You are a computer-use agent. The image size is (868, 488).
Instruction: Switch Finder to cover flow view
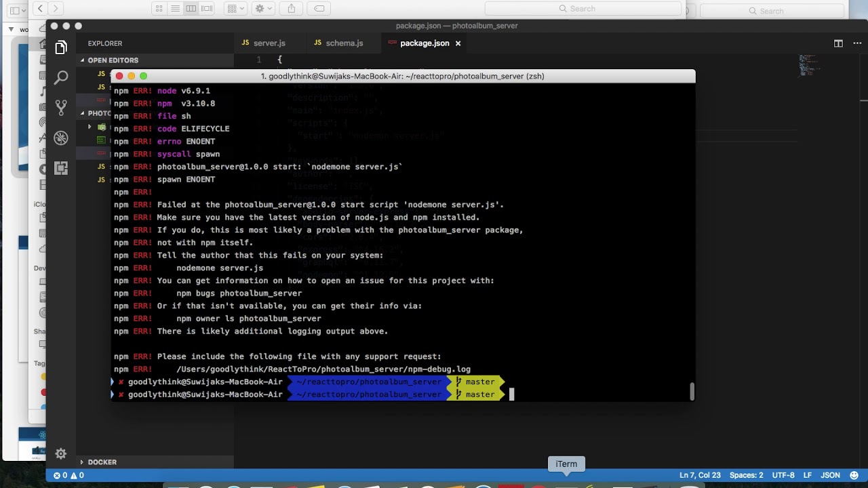[x=207, y=8]
